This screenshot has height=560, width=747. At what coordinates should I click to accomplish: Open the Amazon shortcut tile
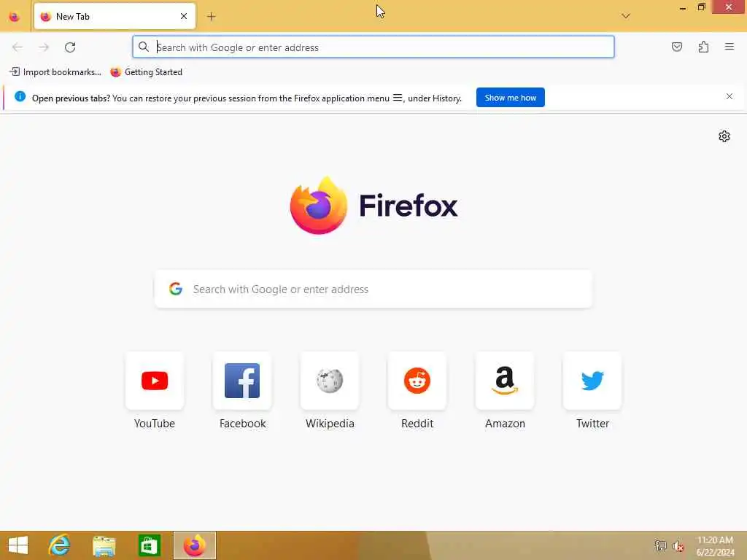tap(505, 381)
